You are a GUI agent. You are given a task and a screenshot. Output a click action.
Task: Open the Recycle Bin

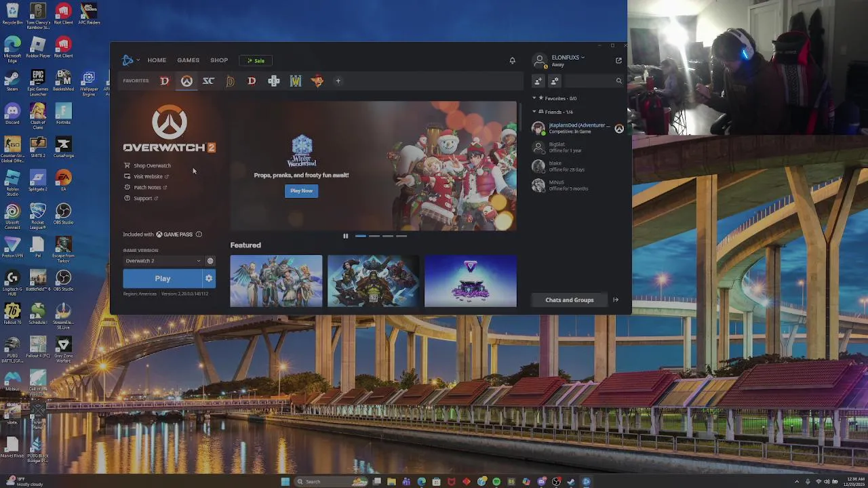(x=12, y=12)
